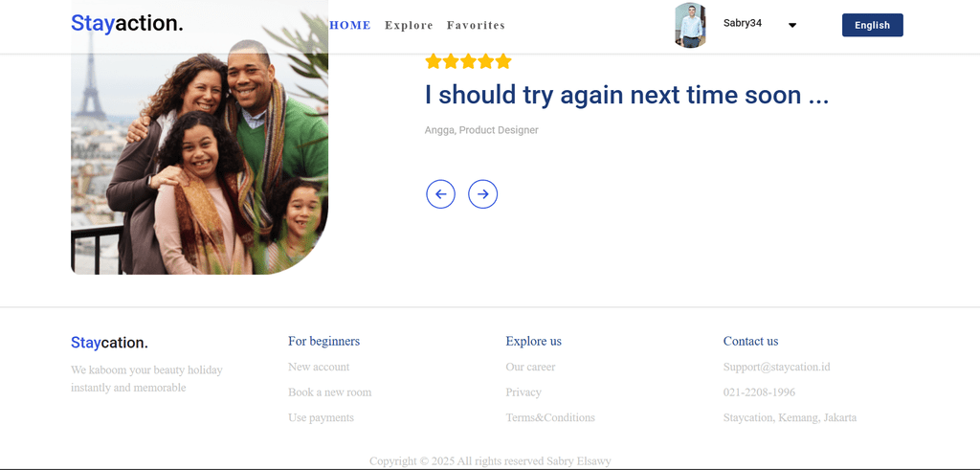
Task: Open the Our career footer link
Action: click(x=530, y=367)
